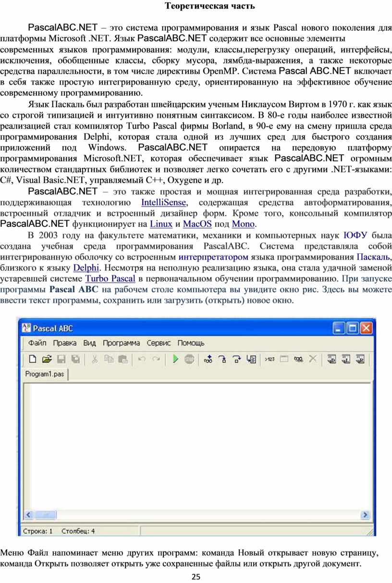
Task: Follow the Mono hyperlink
Action: (243, 224)
